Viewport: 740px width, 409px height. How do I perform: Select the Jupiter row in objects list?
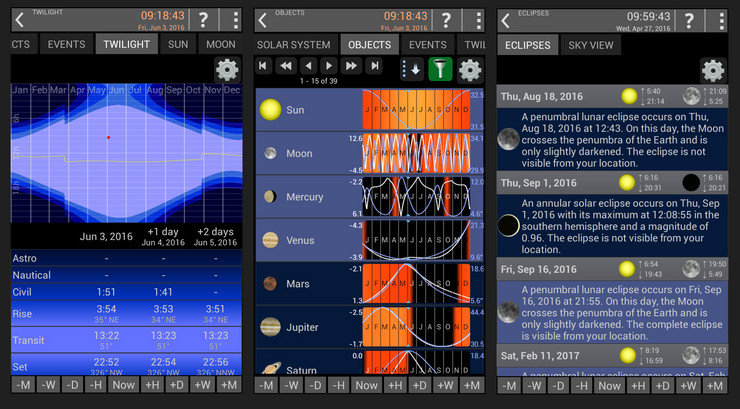(308, 327)
